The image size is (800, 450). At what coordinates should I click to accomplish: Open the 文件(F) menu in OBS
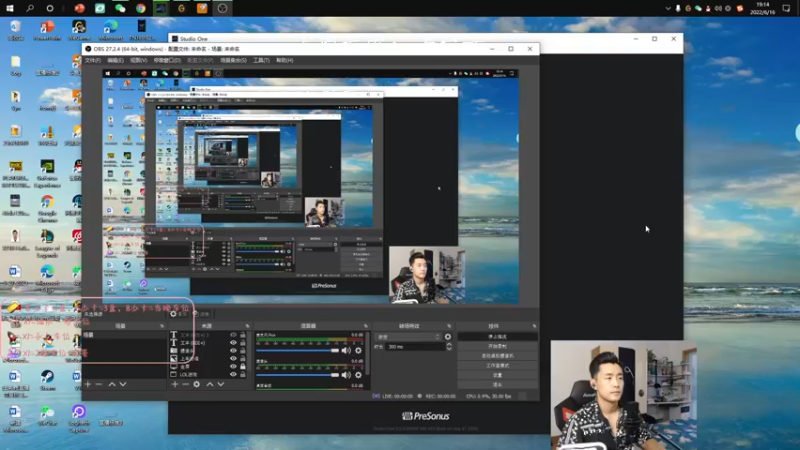point(92,60)
